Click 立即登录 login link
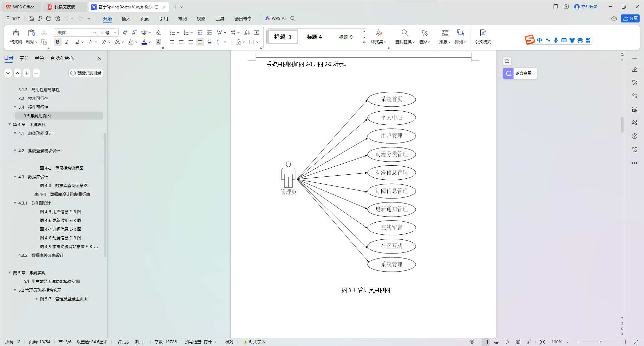The image size is (644, 346). 586,7
